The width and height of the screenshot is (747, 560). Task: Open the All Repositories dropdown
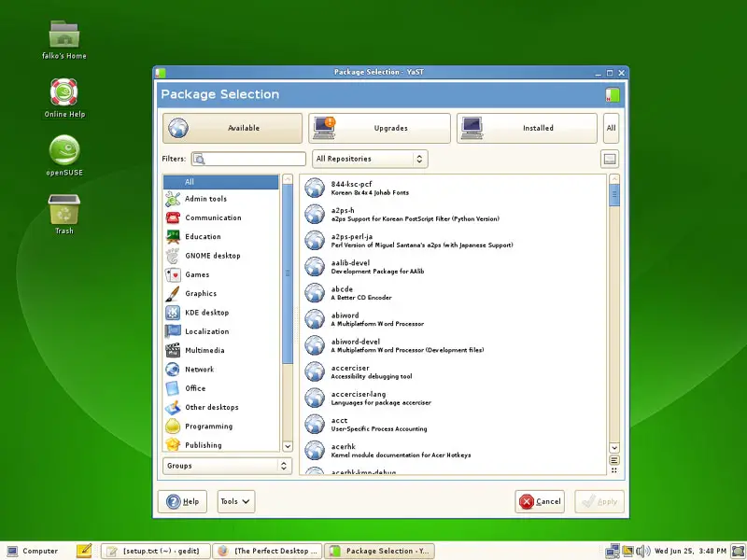[x=370, y=159]
